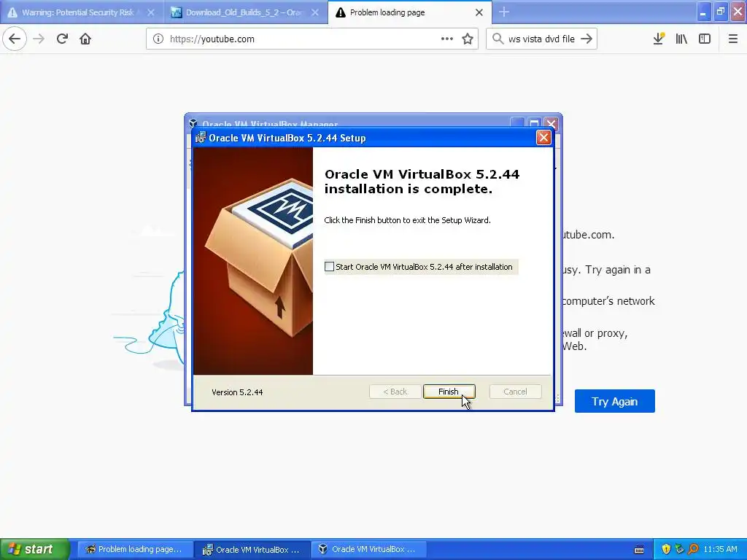Viewport: 747px width, 560px height.
Task: Close the Warning: Potential Security Risk tab
Action: coord(151,12)
